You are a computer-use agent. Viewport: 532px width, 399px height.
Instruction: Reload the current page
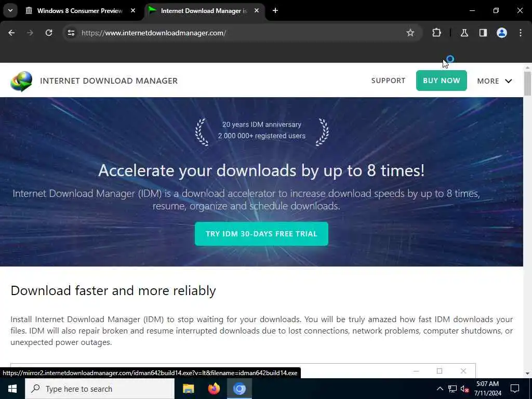pos(49,33)
